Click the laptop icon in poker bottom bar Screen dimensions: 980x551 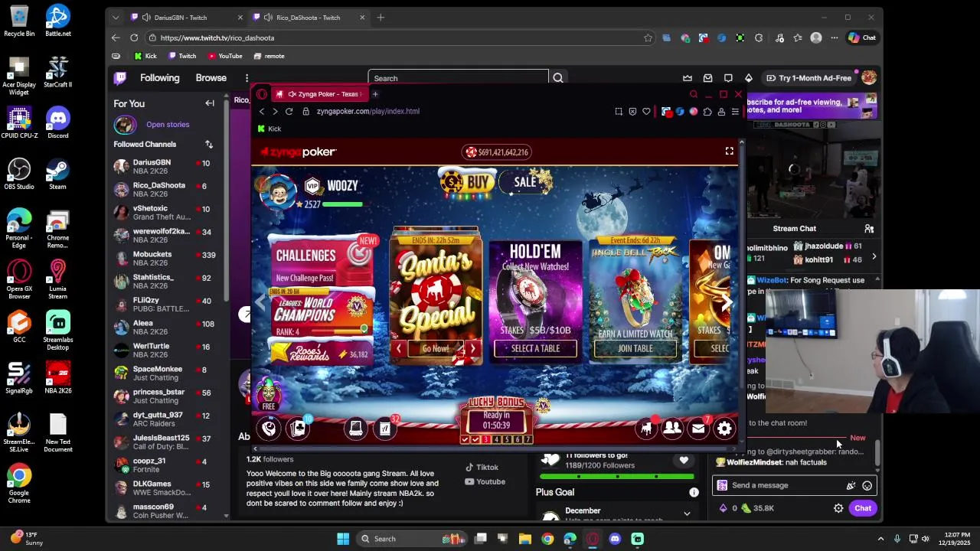pyautogui.click(x=356, y=429)
